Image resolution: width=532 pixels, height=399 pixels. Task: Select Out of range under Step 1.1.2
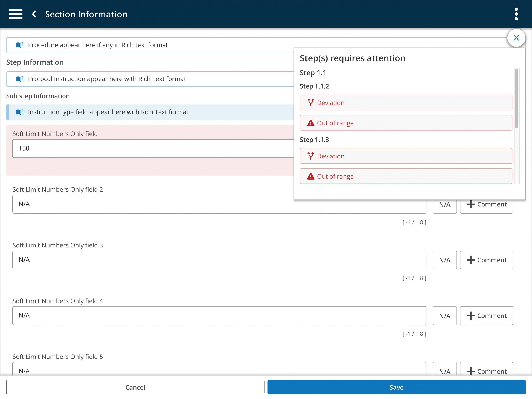[406, 123]
